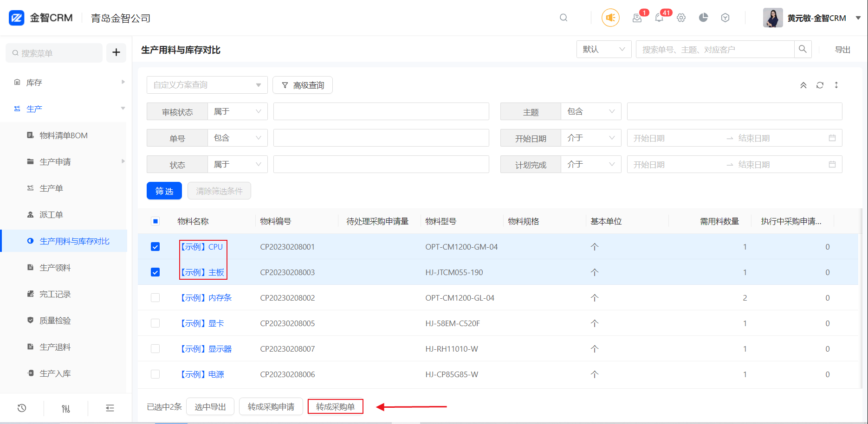
Task: Toggle sidebar collapse icon at bottom
Action: [110, 408]
